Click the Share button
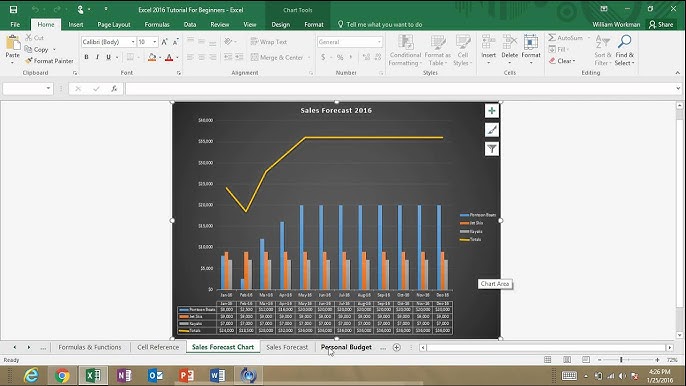Screen dimensions: 686x386 click(661, 25)
